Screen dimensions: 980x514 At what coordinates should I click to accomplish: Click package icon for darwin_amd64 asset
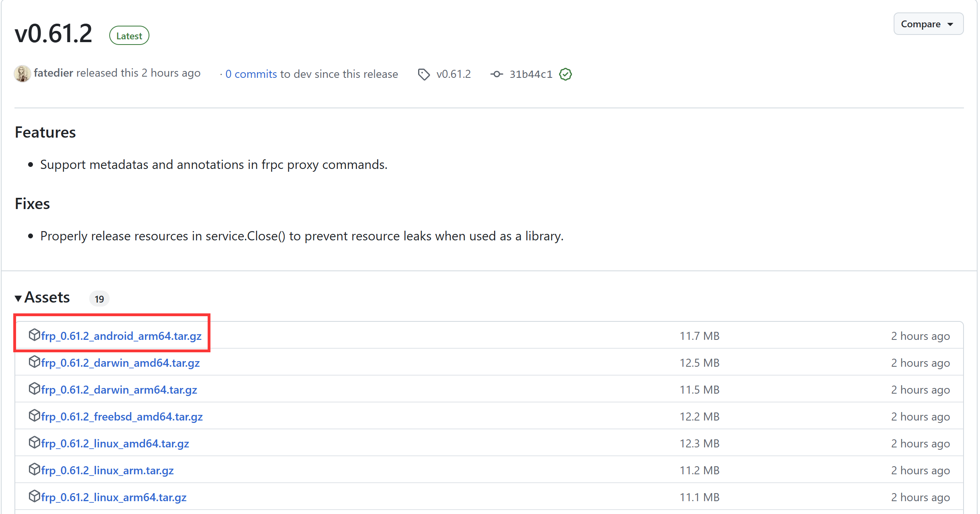[34, 362]
